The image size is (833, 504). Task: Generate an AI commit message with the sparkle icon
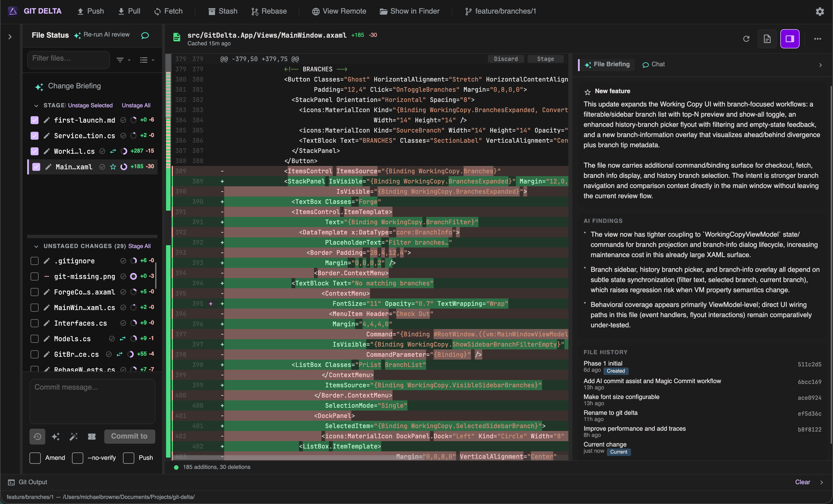[56, 436]
